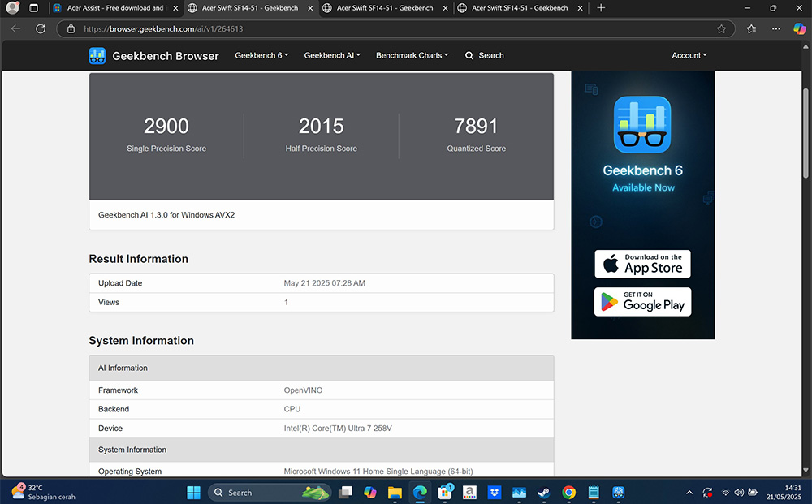812x504 pixels.
Task: Open Copilot sidebar icon in browser
Action: (x=799, y=29)
